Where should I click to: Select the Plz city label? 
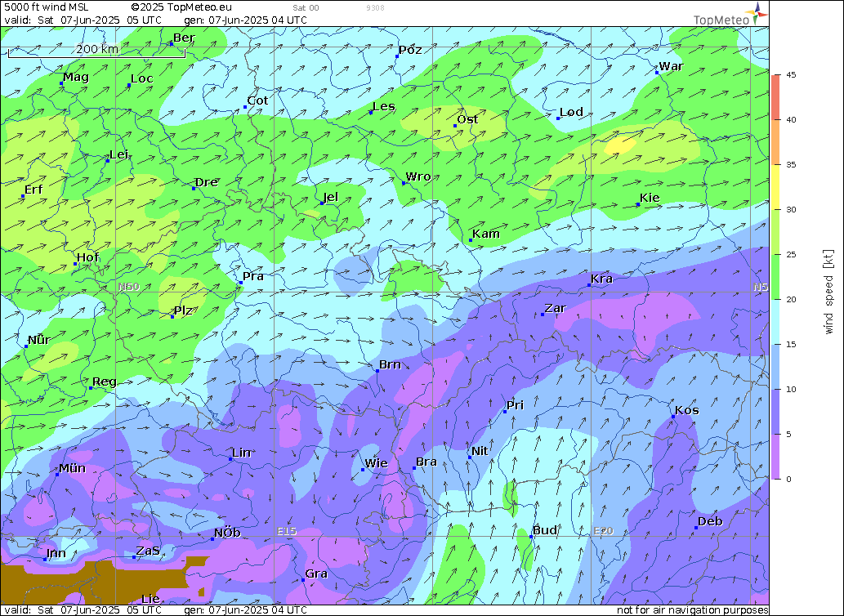click(x=184, y=311)
